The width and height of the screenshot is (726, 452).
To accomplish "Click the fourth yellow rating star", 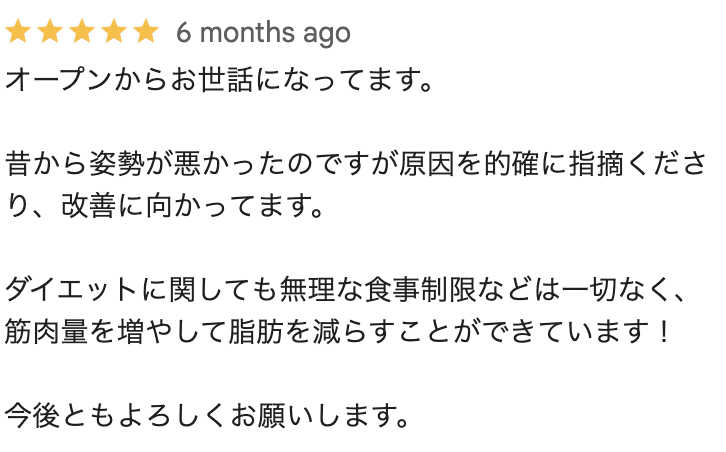I will [114, 31].
